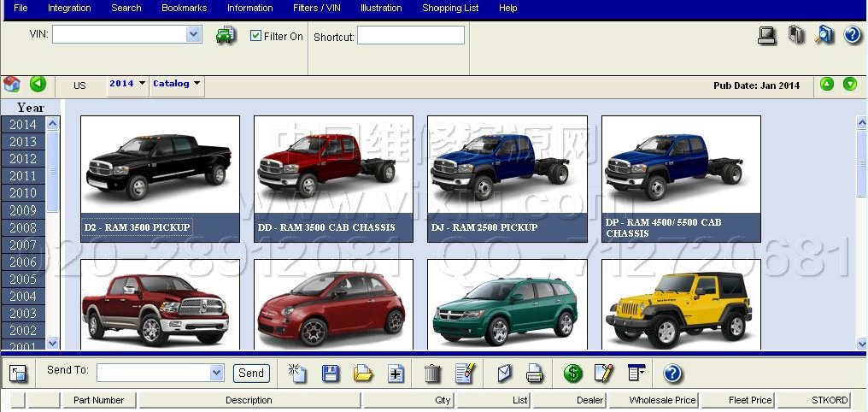Expand the Catalog dropdown
The image size is (868, 412).
pyautogui.click(x=197, y=84)
